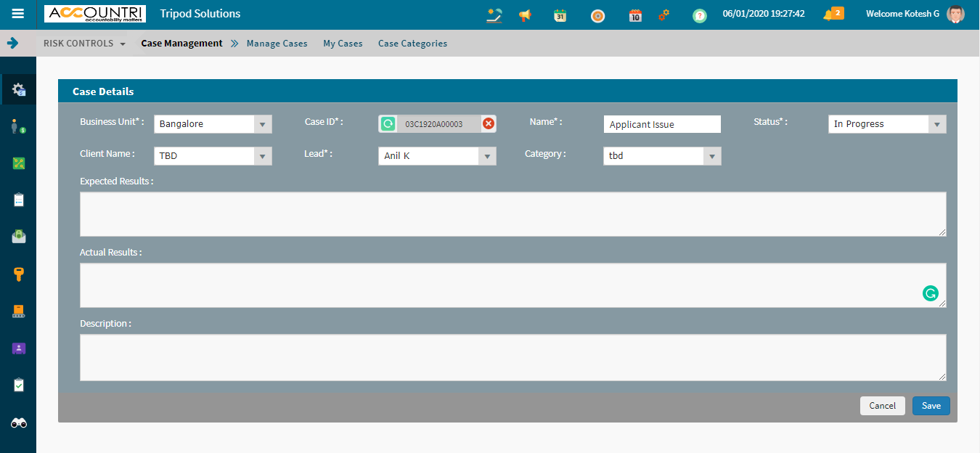This screenshot has height=453, width=980.
Task: Regenerate the Case ID with refresh icon
Action: (388, 124)
